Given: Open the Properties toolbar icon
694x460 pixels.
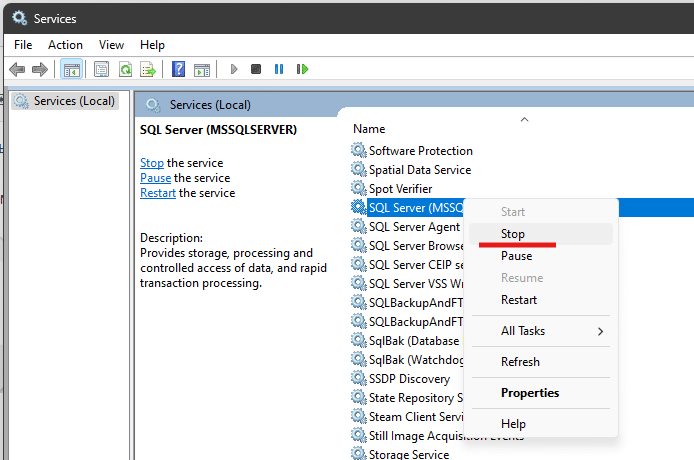Looking at the screenshot, I should 101,69.
